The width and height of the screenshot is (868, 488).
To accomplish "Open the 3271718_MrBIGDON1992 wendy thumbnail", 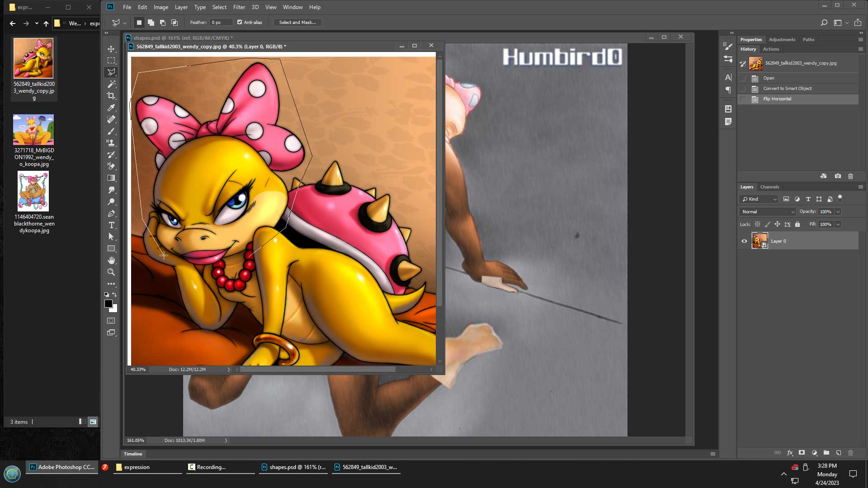I will [33, 130].
